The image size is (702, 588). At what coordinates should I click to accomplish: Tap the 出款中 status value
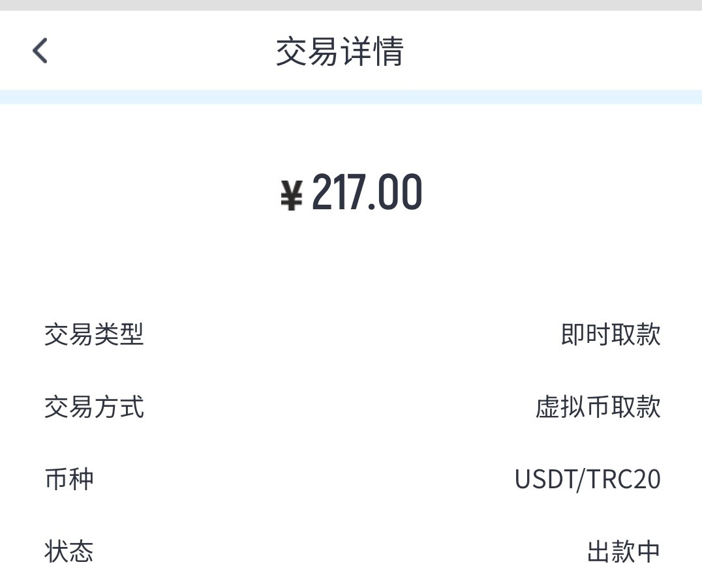pos(624,551)
